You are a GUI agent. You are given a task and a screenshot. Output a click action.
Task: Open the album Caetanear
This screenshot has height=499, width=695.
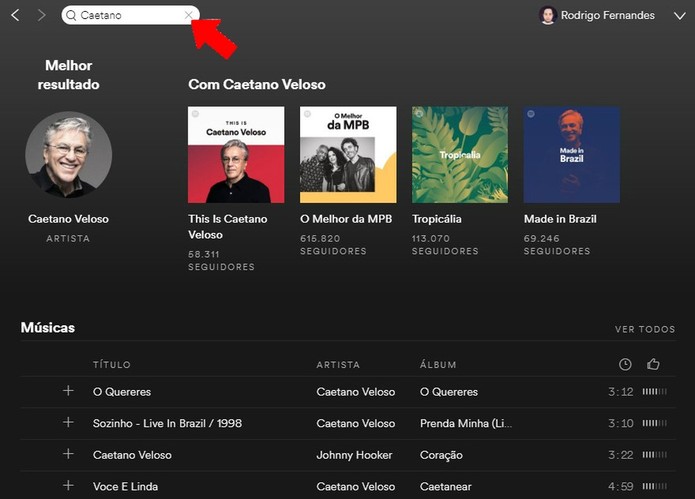point(445,487)
